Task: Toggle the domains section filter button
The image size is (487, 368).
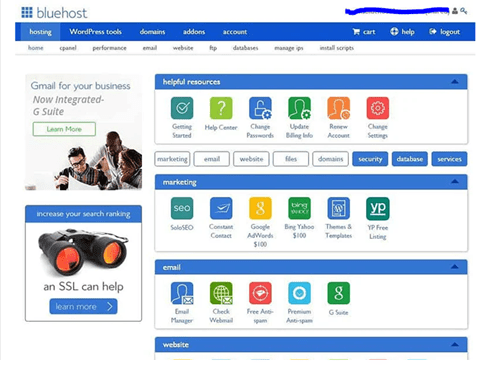Action: coord(330,159)
